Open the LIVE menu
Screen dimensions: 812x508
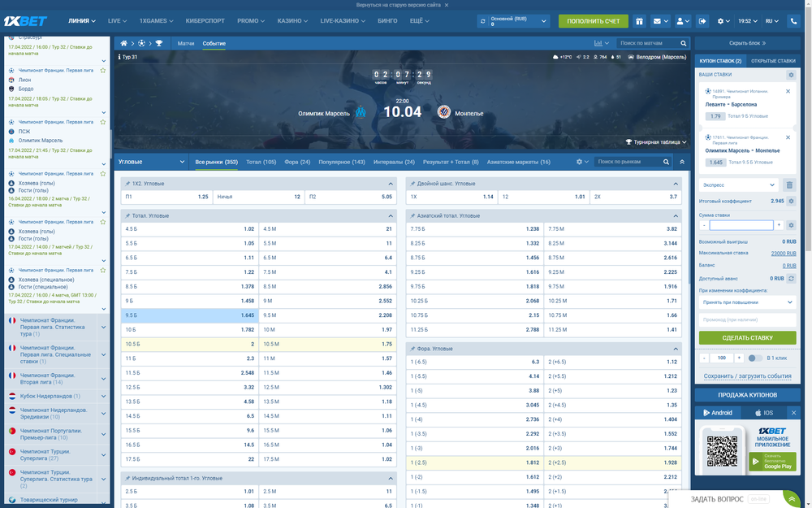point(117,21)
